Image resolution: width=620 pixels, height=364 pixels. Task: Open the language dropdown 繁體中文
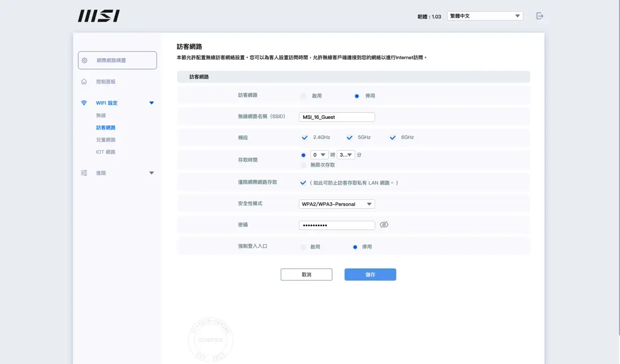[484, 16]
